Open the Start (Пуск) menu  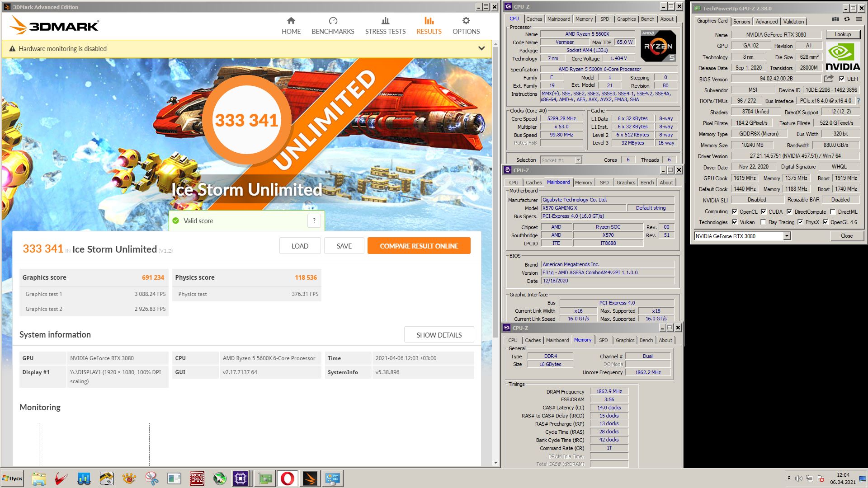12,479
